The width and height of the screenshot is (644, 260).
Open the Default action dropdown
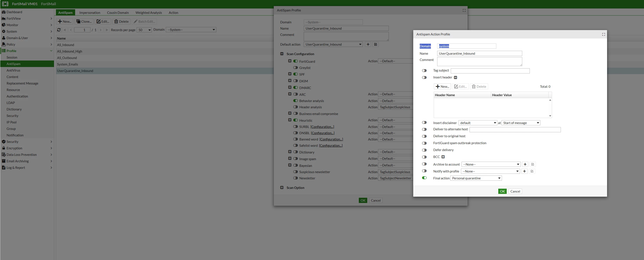[333, 44]
